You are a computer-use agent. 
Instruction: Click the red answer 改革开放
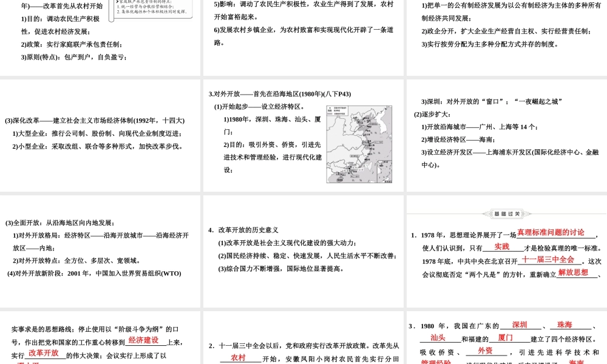pyautogui.click(x=43, y=353)
